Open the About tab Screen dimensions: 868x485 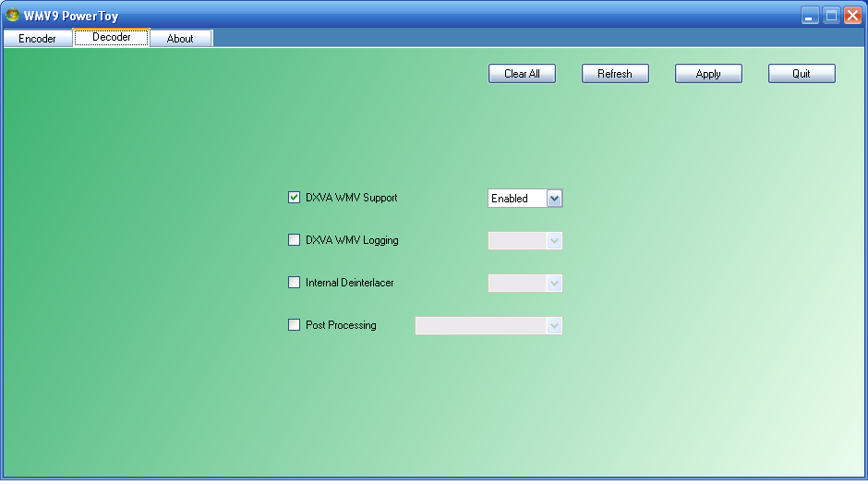180,39
